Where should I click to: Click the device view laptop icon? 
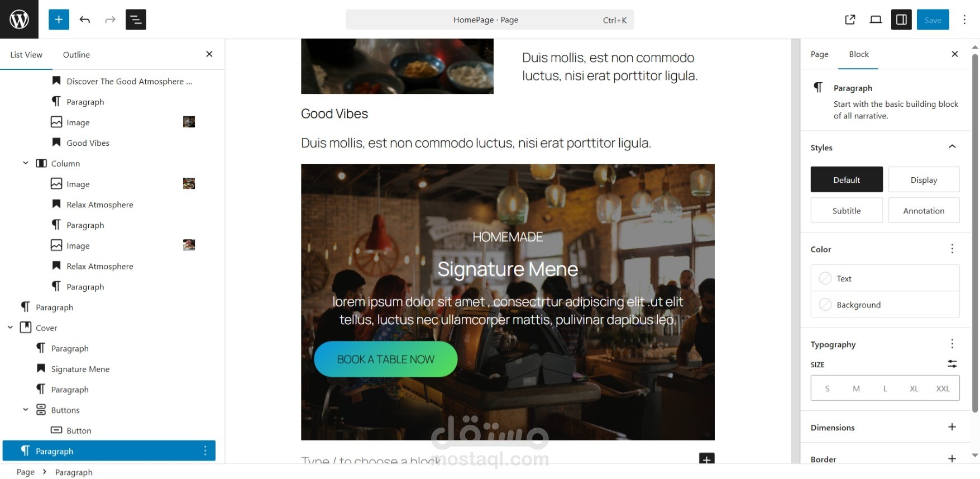coord(876,20)
